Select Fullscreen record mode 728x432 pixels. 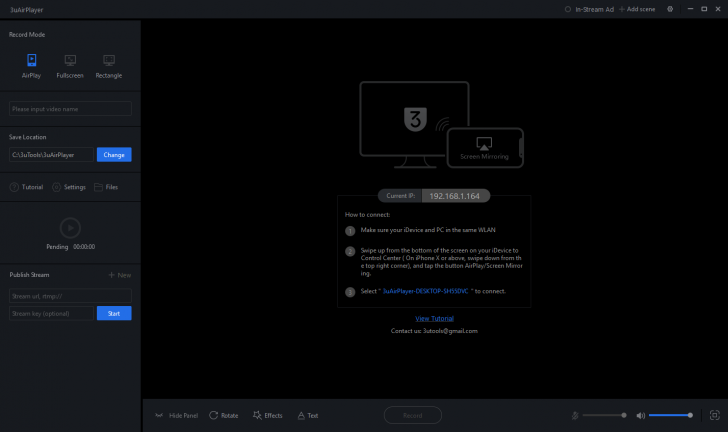point(70,66)
